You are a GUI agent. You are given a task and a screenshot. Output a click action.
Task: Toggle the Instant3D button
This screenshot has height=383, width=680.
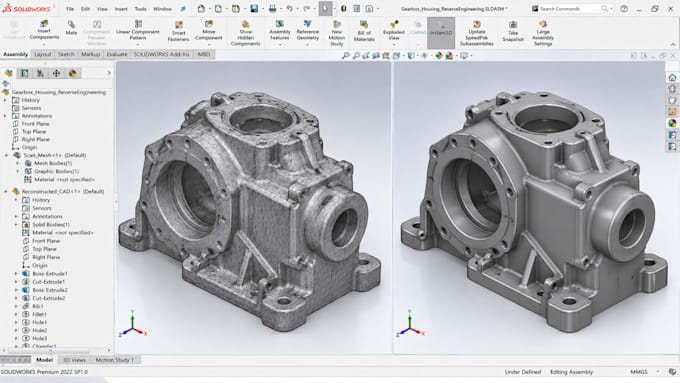click(x=441, y=32)
